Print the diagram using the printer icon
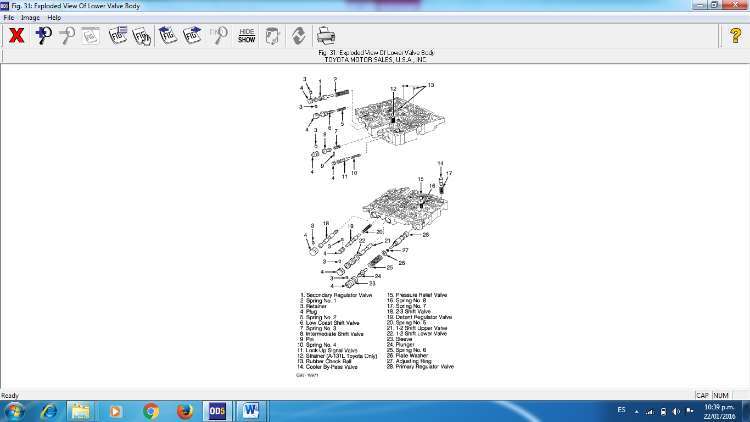The width and height of the screenshot is (750, 422). [326, 35]
